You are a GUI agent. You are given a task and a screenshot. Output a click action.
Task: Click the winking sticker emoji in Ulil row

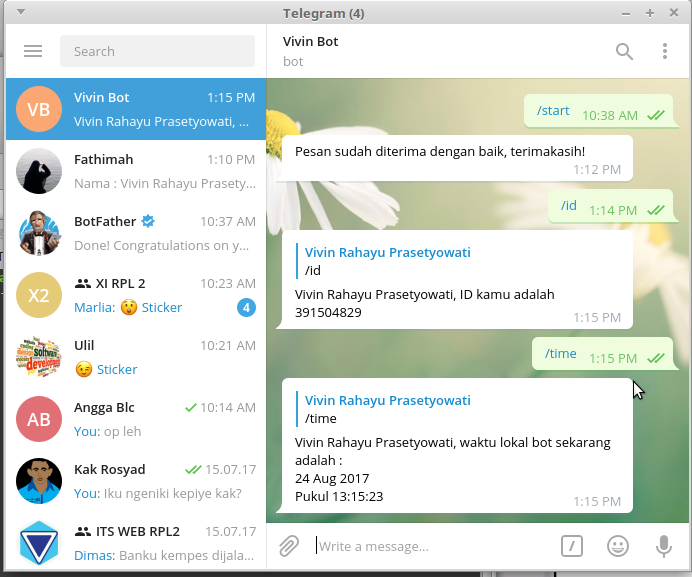point(83,369)
